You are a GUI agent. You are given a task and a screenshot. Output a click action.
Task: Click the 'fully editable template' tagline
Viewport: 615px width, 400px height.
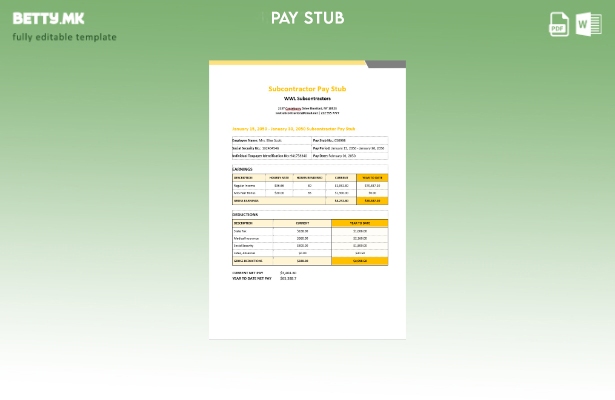click(x=64, y=38)
